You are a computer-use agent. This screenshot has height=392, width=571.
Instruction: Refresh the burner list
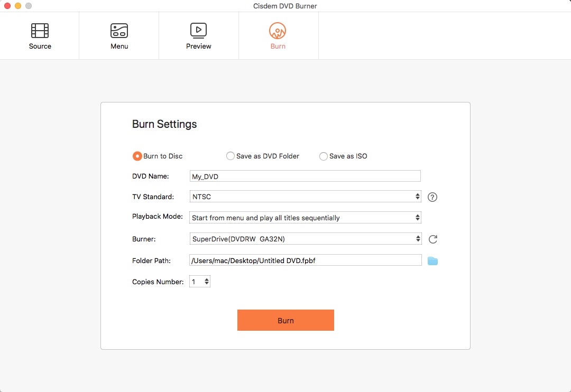pos(432,239)
